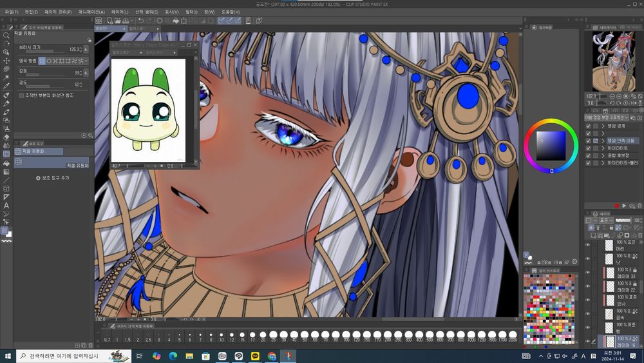
Task: Select the Eyedropper tool
Action: pyautogui.click(x=6, y=86)
